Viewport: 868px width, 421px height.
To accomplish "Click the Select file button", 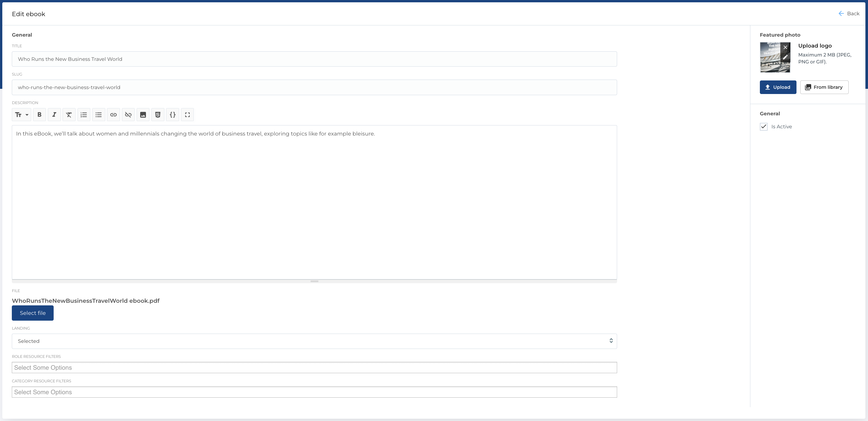I will [33, 313].
